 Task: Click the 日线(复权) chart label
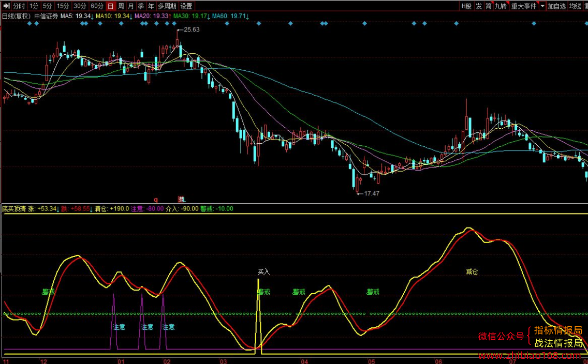pos(17,16)
